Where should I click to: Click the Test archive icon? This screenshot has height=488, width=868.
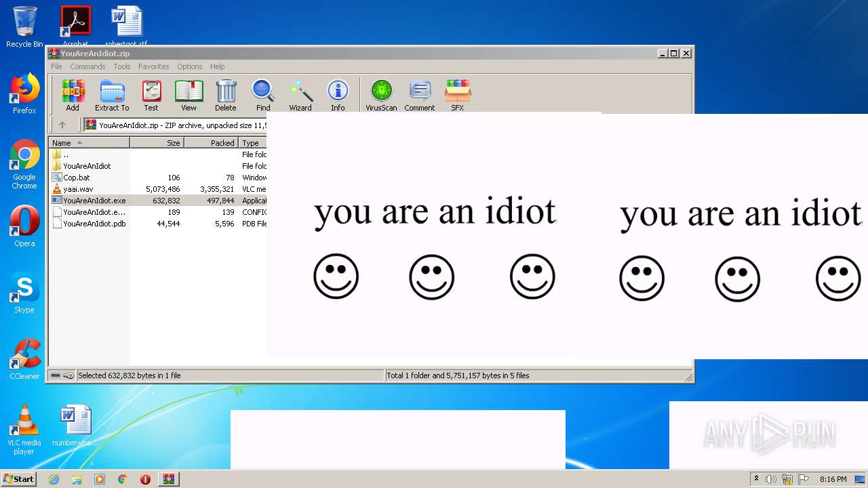(151, 96)
